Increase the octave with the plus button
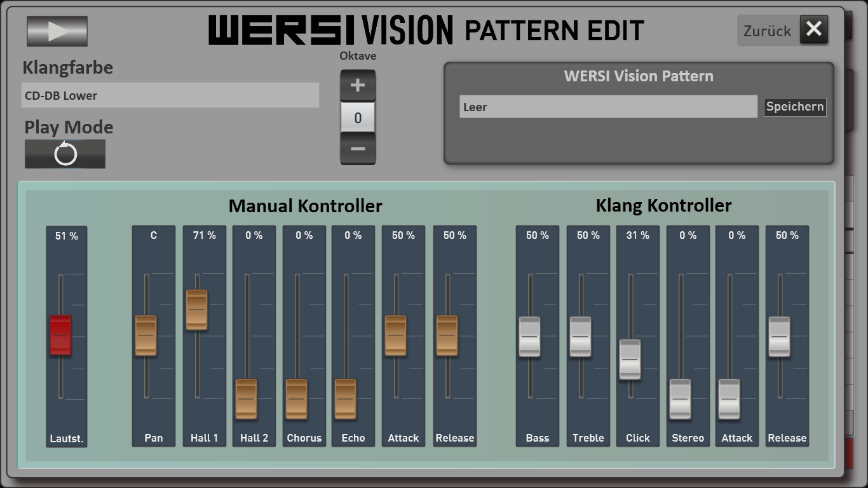This screenshot has height=488, width=868. click(x=358, y=86)
